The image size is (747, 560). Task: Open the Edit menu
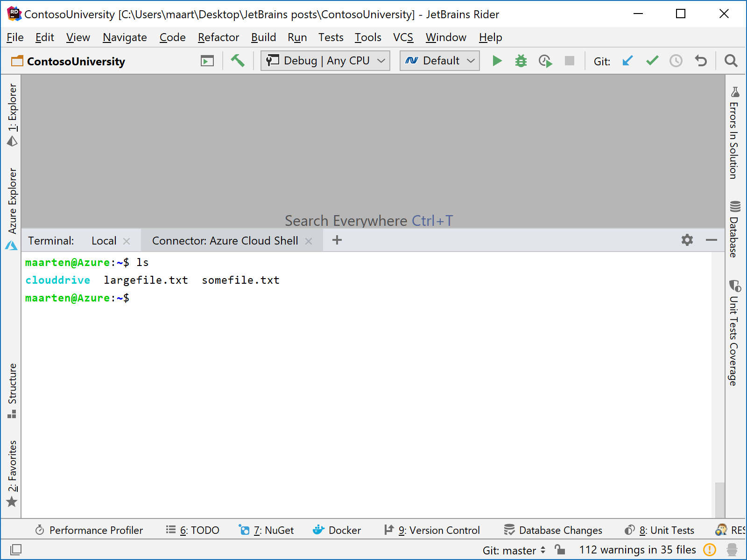(x=45, y=37)
